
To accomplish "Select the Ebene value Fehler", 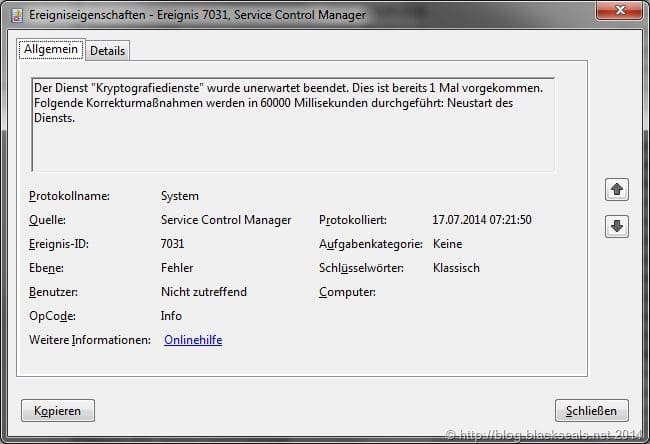I will tap(177, 268).
